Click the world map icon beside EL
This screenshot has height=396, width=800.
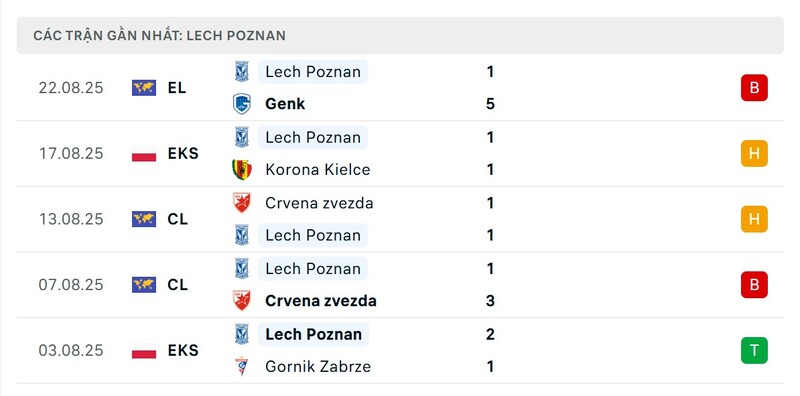pos(144,88)
